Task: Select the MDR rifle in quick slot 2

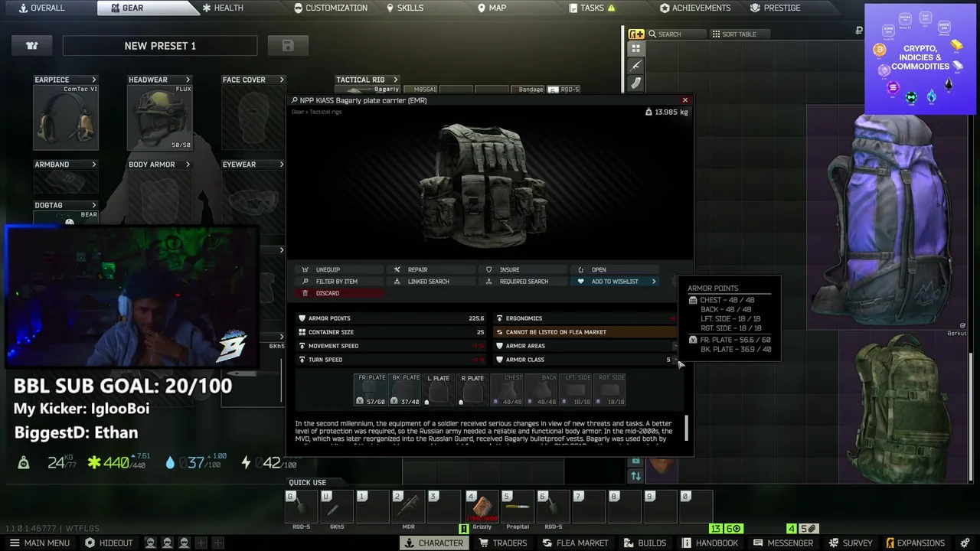Action: click(408, 508)
